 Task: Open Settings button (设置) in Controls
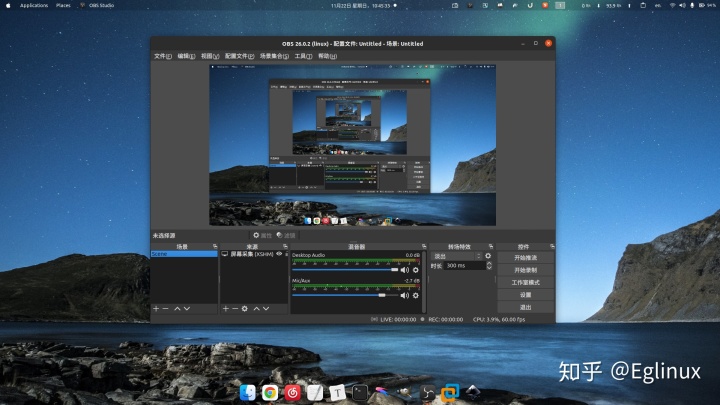point(525,295)
